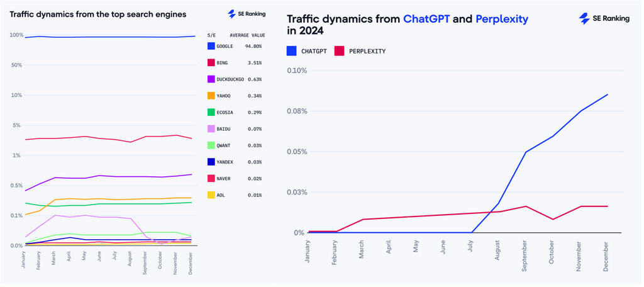Click the S/E column header
Viewport: 644px width, 287px height.
[x=211, y=35]
